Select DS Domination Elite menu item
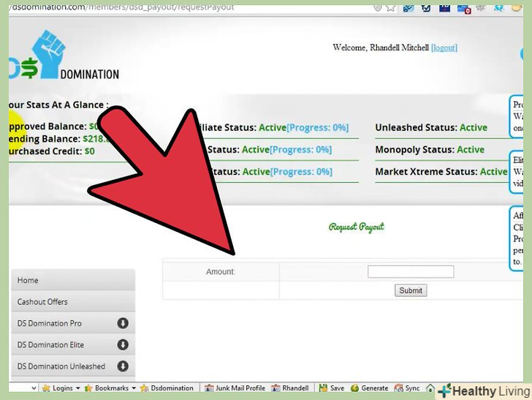Screen dimensions: 532x400 73,344
